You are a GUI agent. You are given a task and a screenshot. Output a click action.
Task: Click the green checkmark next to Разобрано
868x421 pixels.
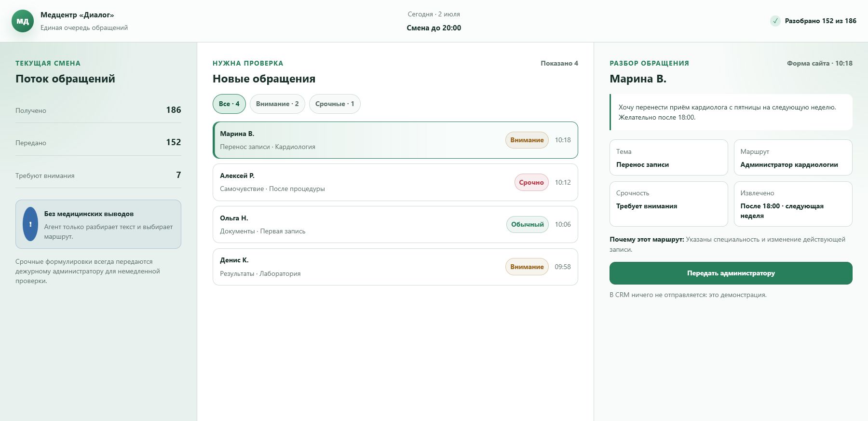coord(775,21)
